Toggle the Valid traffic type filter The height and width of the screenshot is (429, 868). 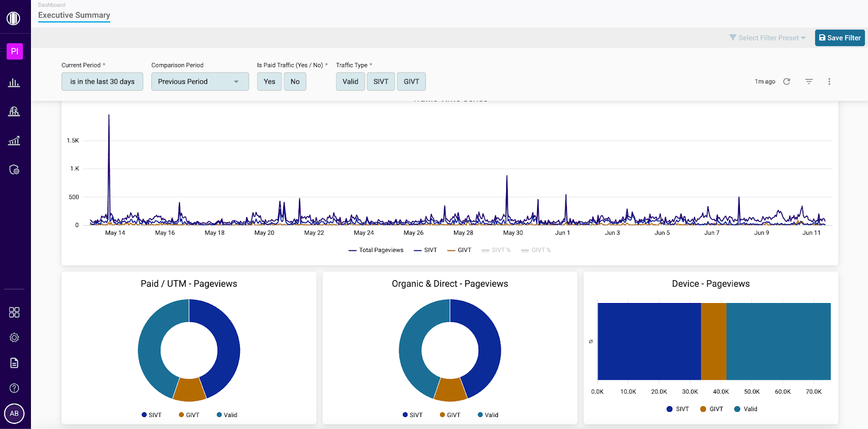350,81
